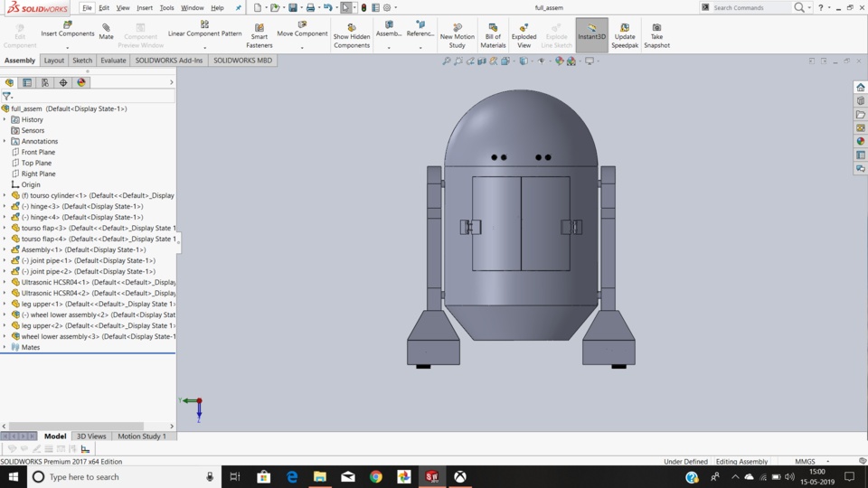Select Ultrasonic HCSR04<1> component
Viewport: 868px width, 488px height.
93,282
